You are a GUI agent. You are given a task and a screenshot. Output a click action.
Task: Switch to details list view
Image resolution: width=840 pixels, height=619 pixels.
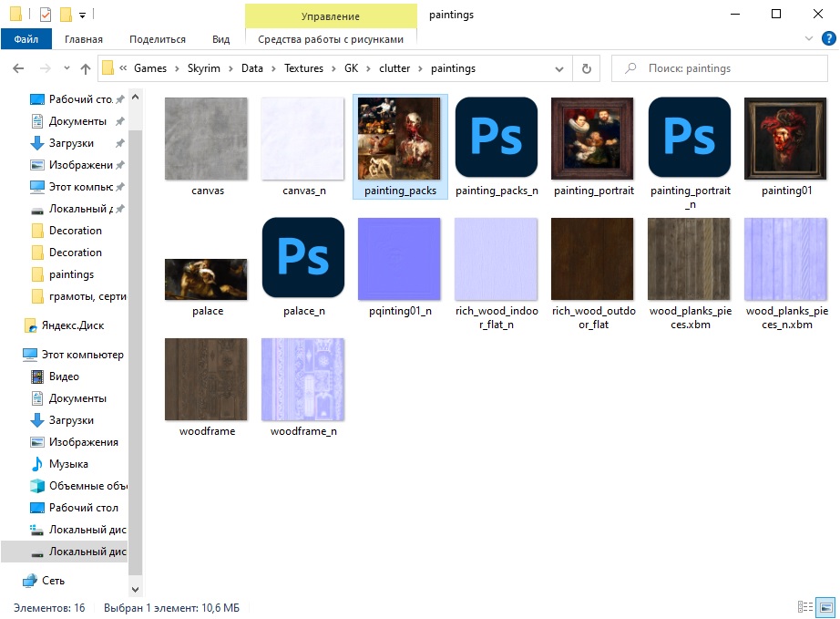click(x=804, y=607)
